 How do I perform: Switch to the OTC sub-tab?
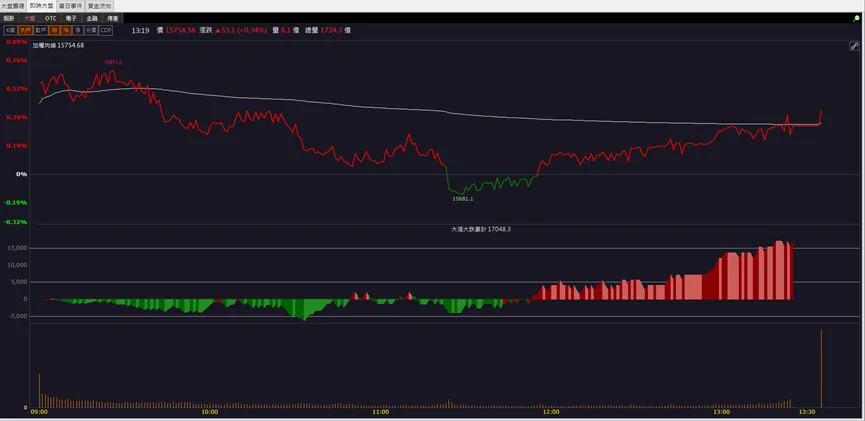click(x=50, y=18)
